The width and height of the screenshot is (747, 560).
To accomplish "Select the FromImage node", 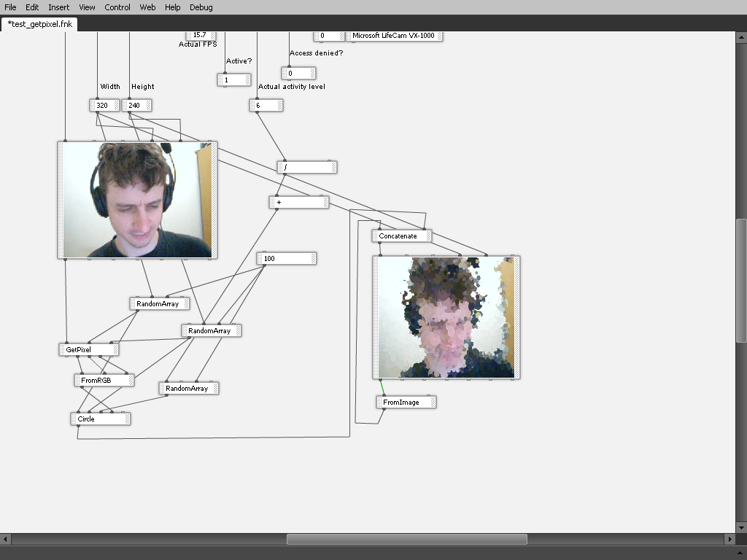I will (x=406, y=402).
